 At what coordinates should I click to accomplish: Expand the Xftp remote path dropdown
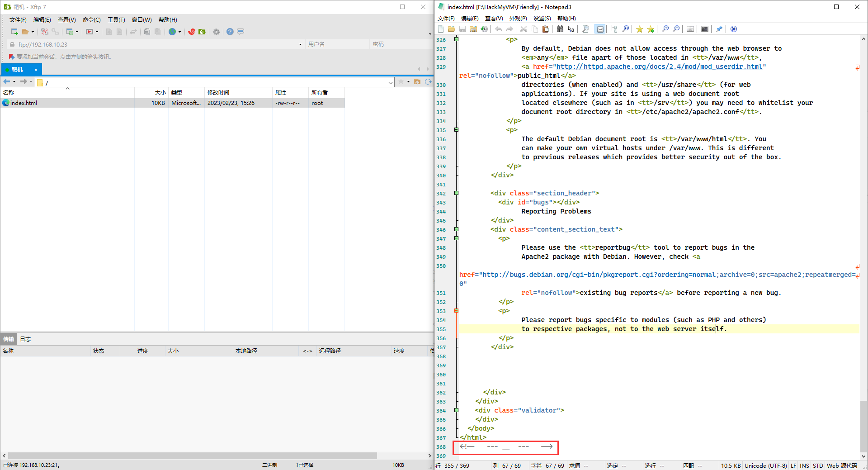point(391,83)
